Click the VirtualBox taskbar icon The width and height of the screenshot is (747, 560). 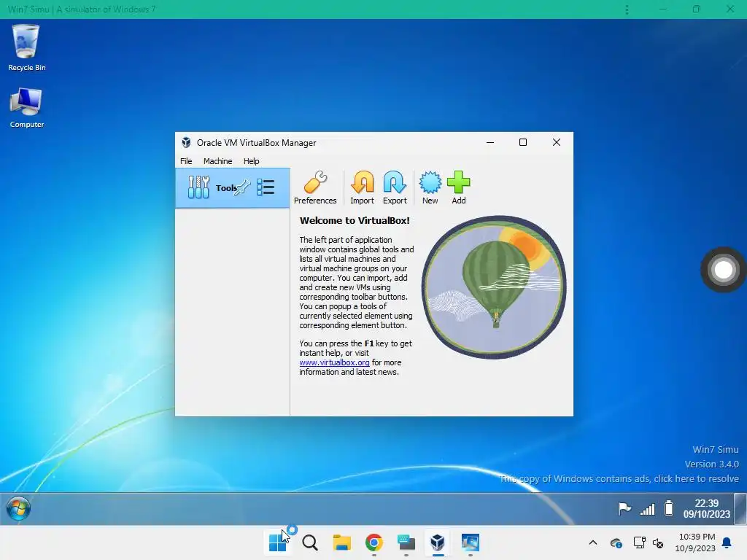438,542
